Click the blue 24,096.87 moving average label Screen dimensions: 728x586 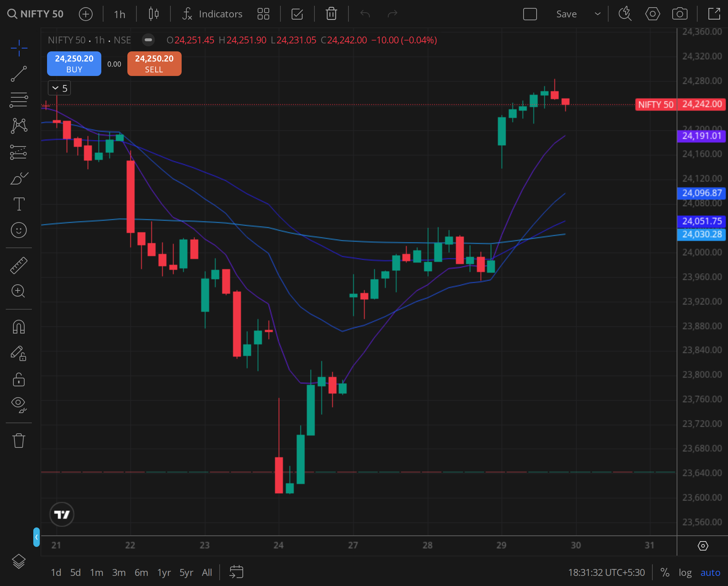pos(702,193)
